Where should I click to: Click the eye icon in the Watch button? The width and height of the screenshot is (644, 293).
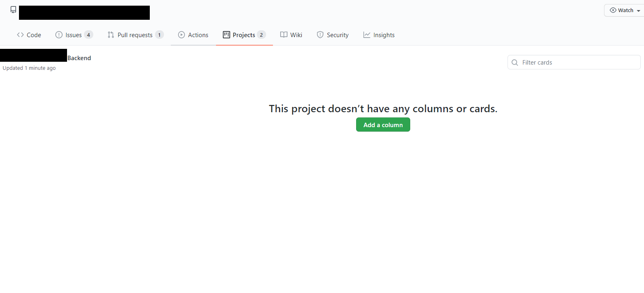[613, 10]
